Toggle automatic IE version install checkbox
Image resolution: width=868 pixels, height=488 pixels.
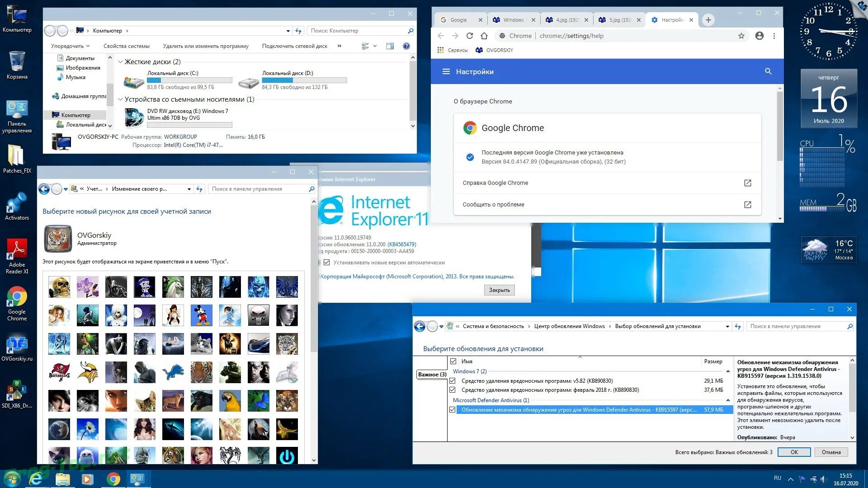pos(327,263)
